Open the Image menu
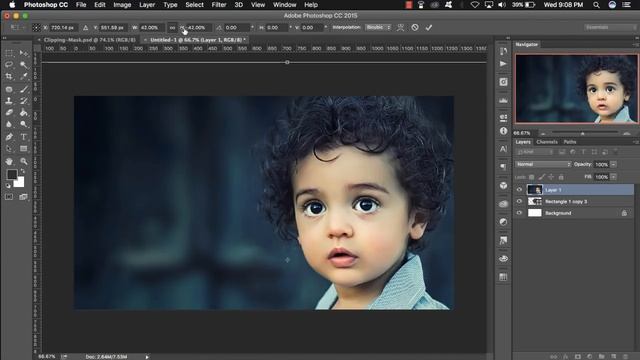The image size is (640, 360). (122, 5)
